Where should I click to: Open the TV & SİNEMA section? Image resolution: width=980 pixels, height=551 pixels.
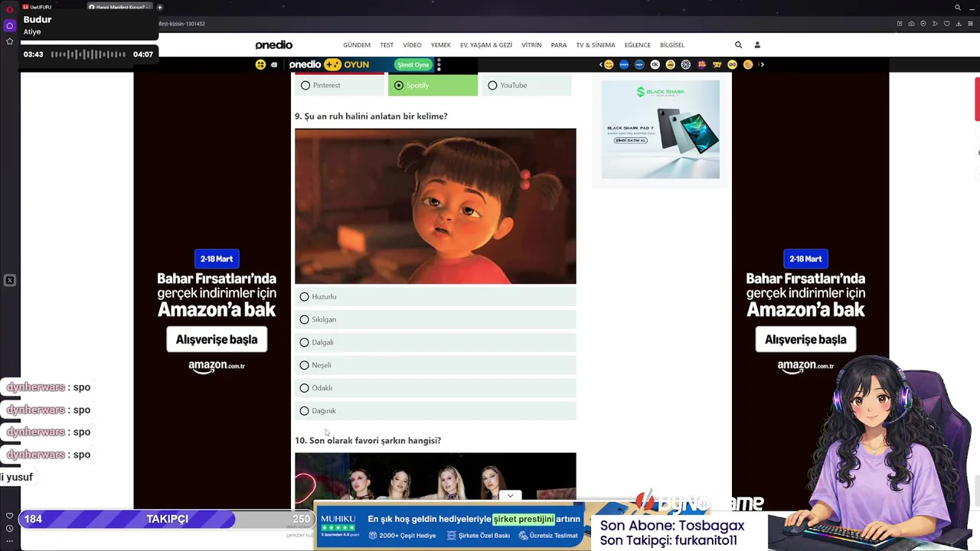(596, 45)
